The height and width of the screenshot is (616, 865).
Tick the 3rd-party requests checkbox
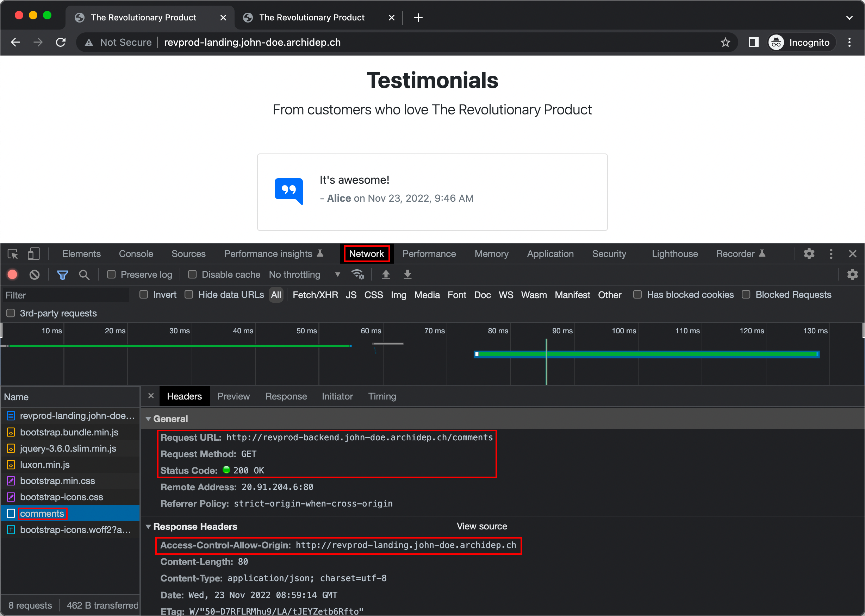[x=11, y=313]
